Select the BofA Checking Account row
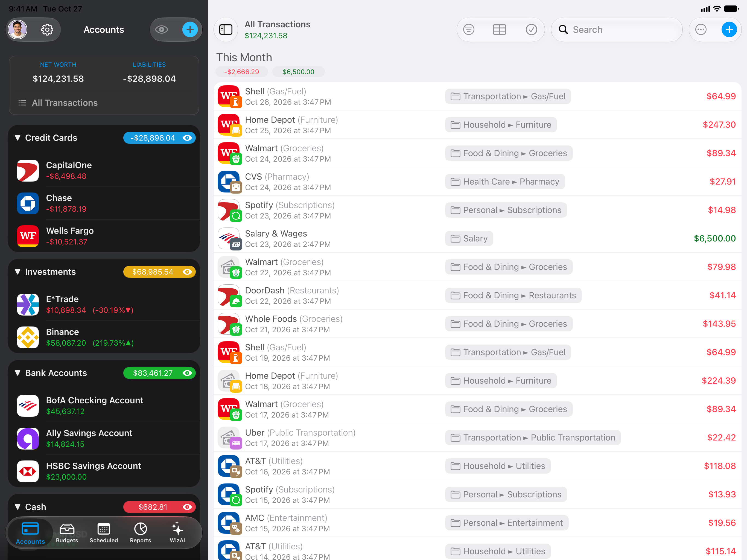 tap(104, 406)
